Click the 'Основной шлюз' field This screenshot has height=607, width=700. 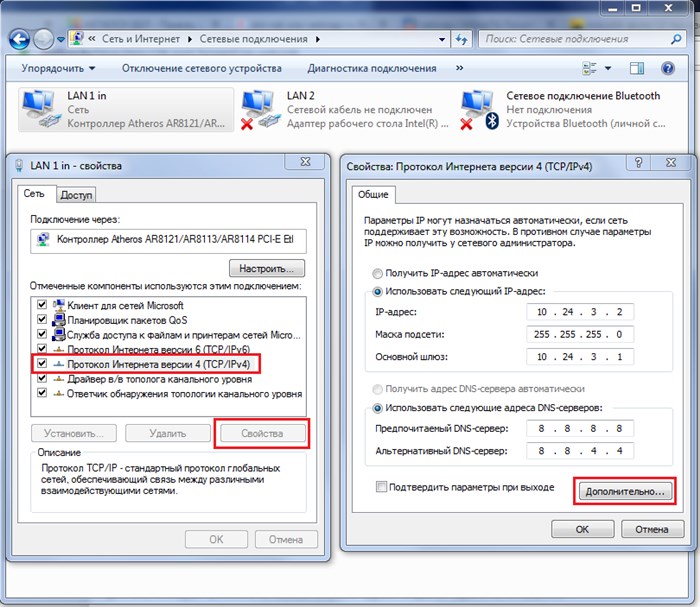pos(580,357)
